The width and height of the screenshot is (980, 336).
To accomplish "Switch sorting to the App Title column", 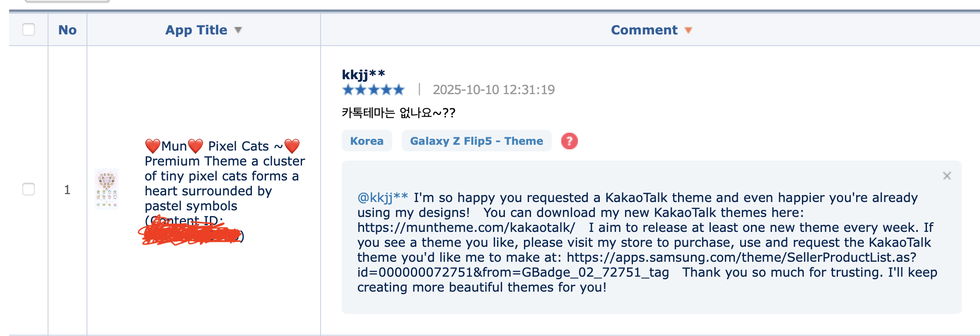I will pyautogui.click(x=196, y=30).
